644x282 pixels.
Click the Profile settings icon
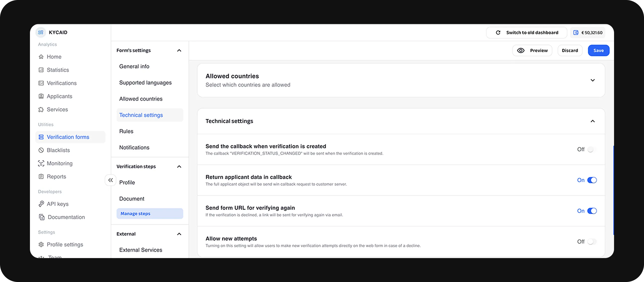tap(41, 245)
